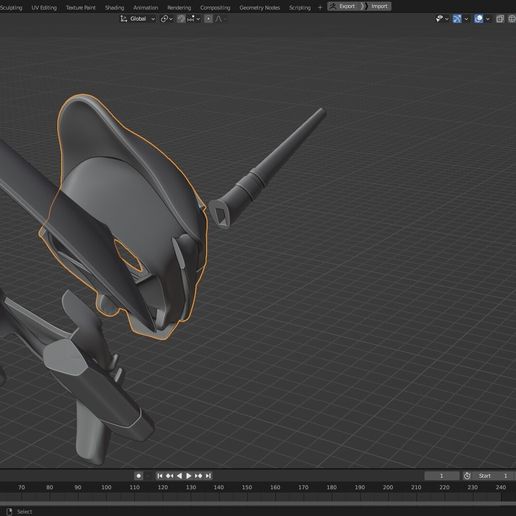Open the snap-to options dropdown

194,19
